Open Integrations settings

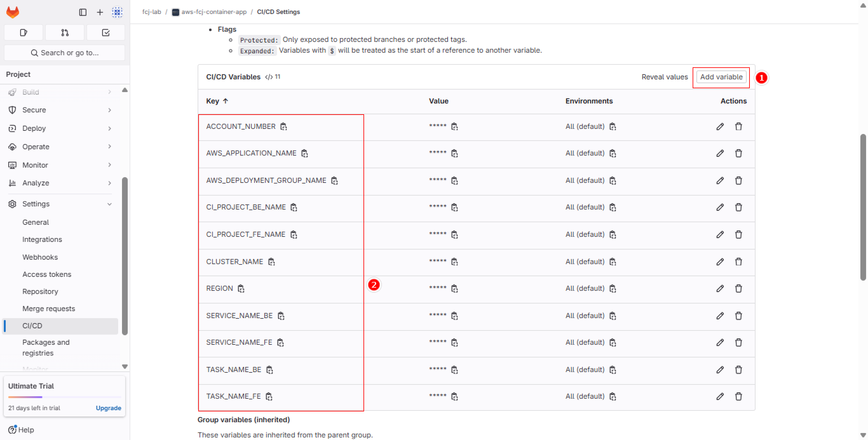(x=42, y=239)
